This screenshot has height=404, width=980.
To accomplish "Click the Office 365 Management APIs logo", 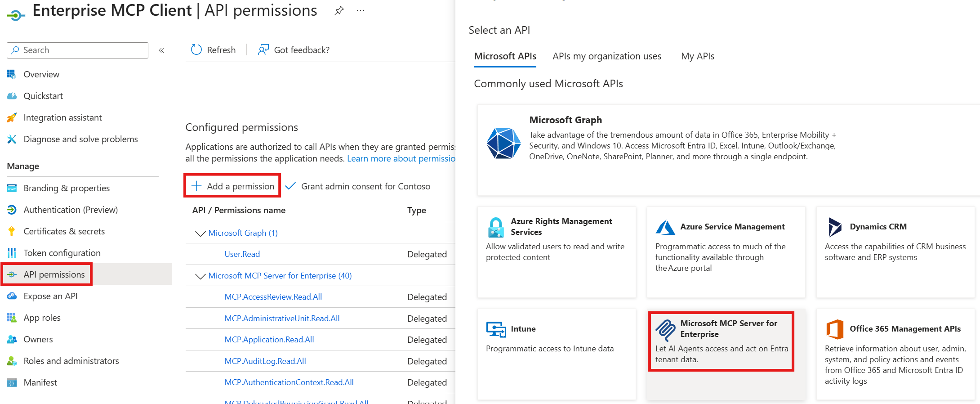I will [x=835, y=329].
